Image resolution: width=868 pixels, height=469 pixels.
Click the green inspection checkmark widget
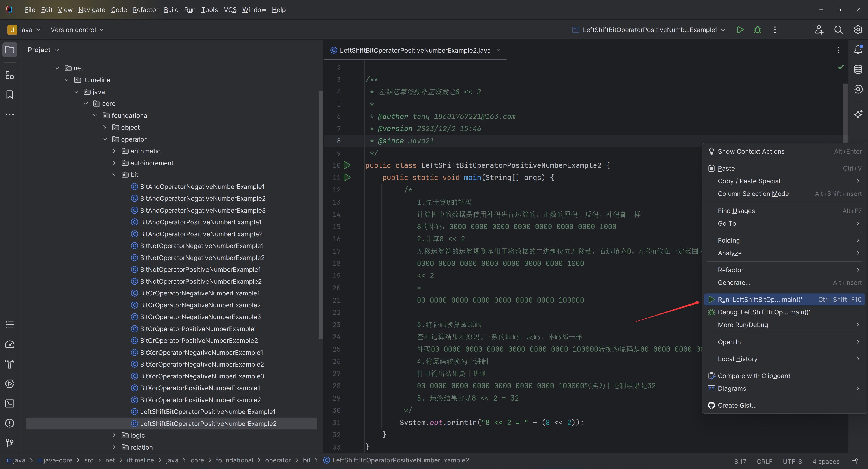tap(841, 67)
